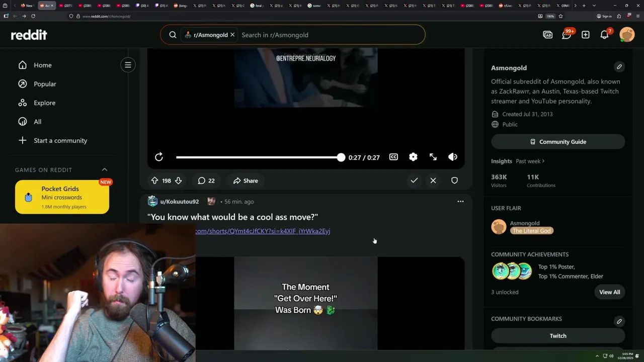Collapse the left navigation with hamburger button
The image size is (644, 362).
coord(128,65)
